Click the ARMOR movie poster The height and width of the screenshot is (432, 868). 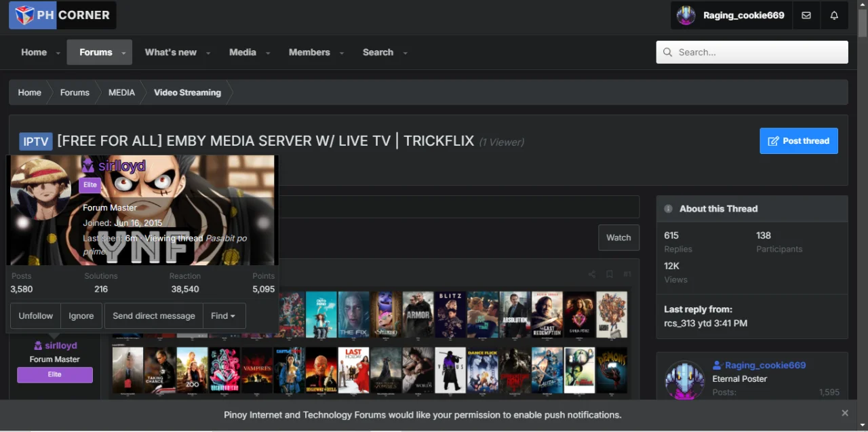418,315
